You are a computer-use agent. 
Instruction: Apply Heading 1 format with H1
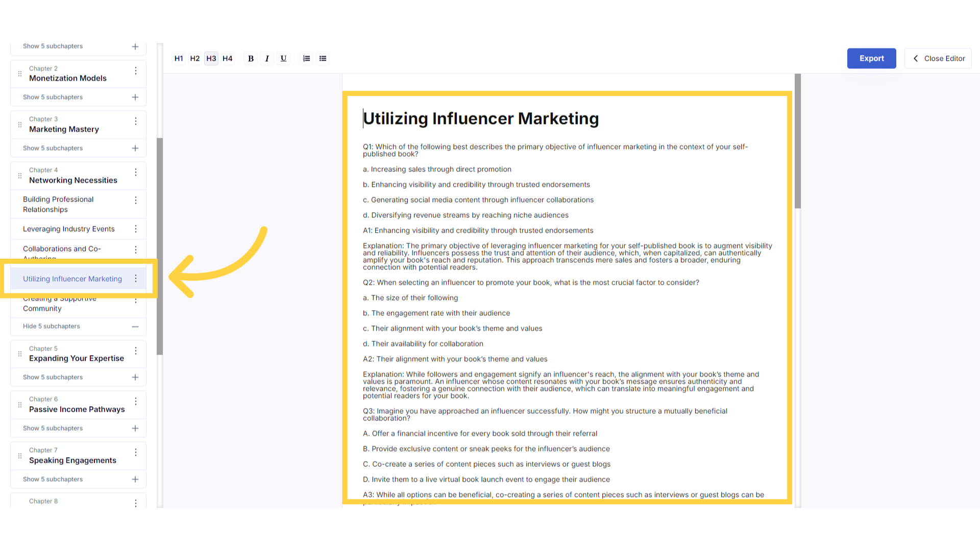point(179,58)
